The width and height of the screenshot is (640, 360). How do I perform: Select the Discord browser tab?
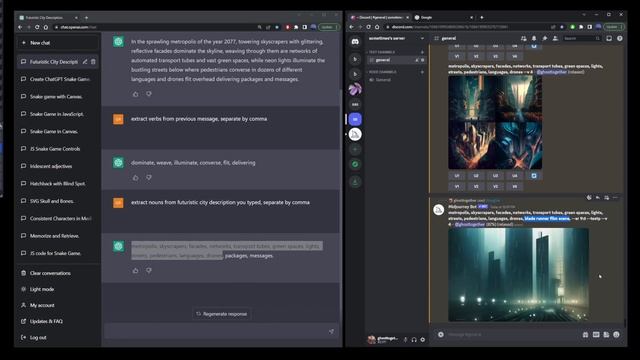click(x=380, y=18)
